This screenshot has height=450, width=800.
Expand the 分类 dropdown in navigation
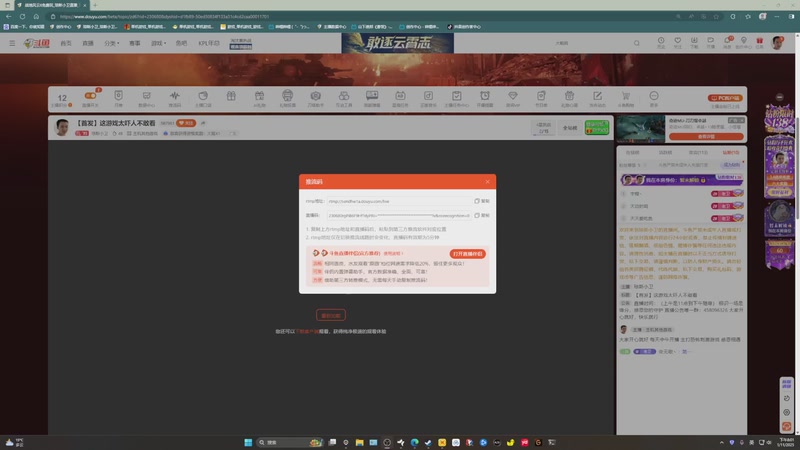coord(111,43)
